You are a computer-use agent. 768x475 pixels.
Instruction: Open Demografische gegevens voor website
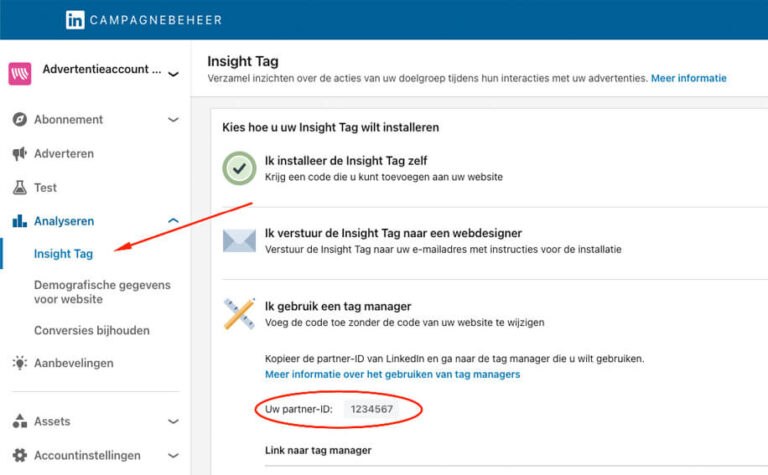[102, 292]
